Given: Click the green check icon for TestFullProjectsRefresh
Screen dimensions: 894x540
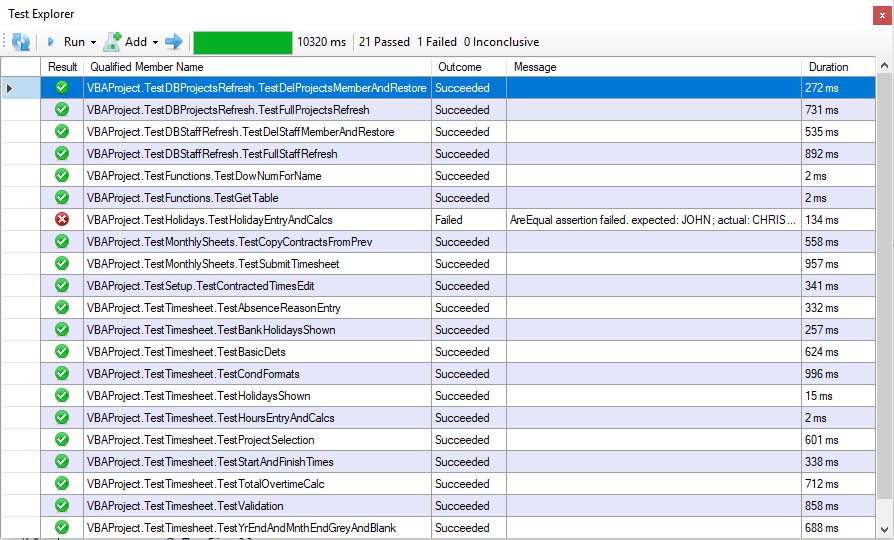Looking at the screenshot, I should [62, 109].
